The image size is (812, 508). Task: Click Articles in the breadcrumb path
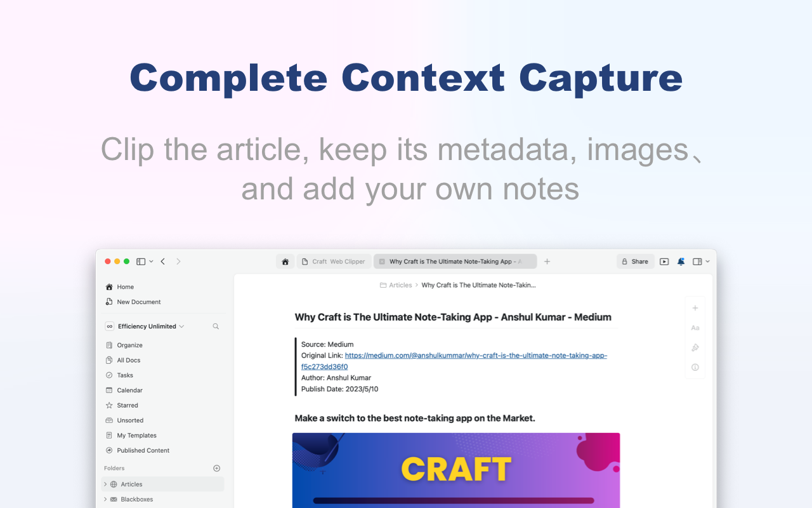click(400, 285)
